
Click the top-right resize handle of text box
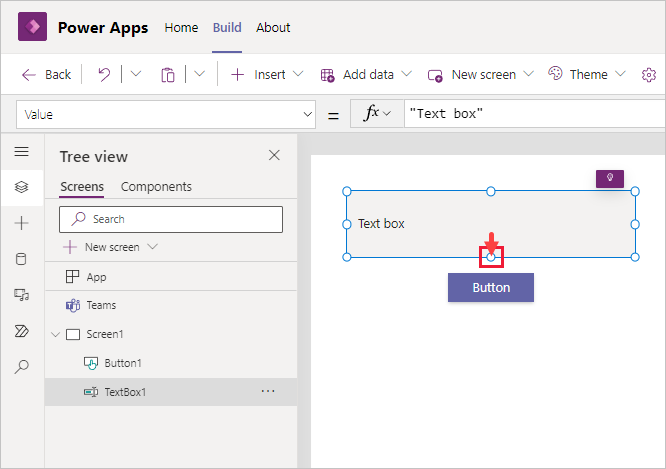[635, 191]
